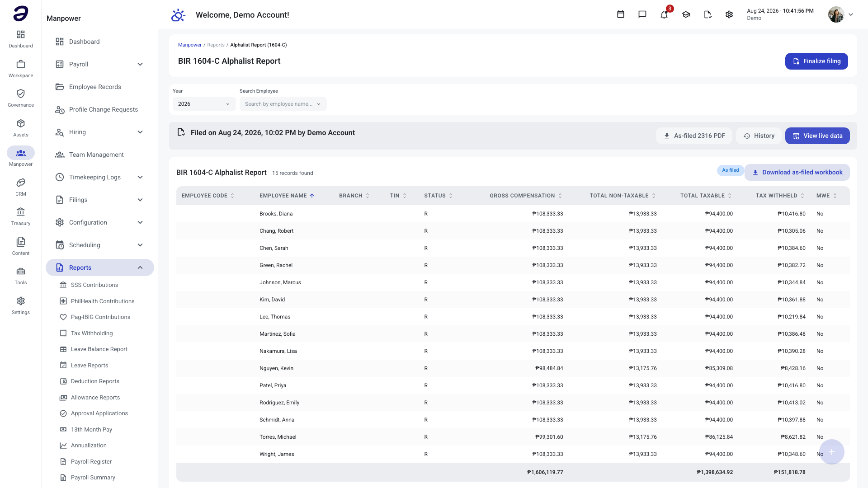The width and height of the screenshot is (868, 488).
Task: Expand the Hiring menu section
Action: pos(100,132)
